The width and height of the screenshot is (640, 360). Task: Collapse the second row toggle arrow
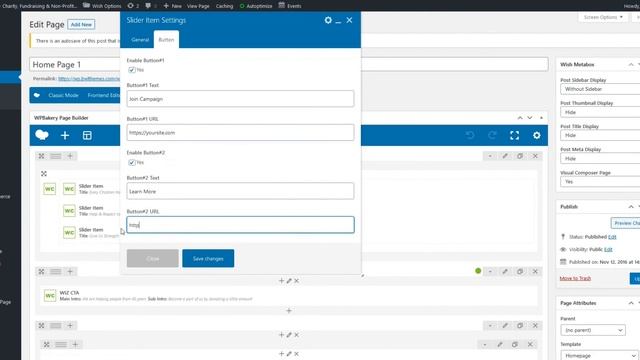490,271
